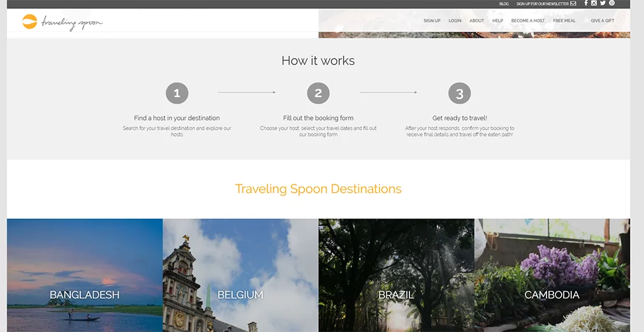Open the Blog link
This screenshot has width=644, height=332.
click(504, 4)
